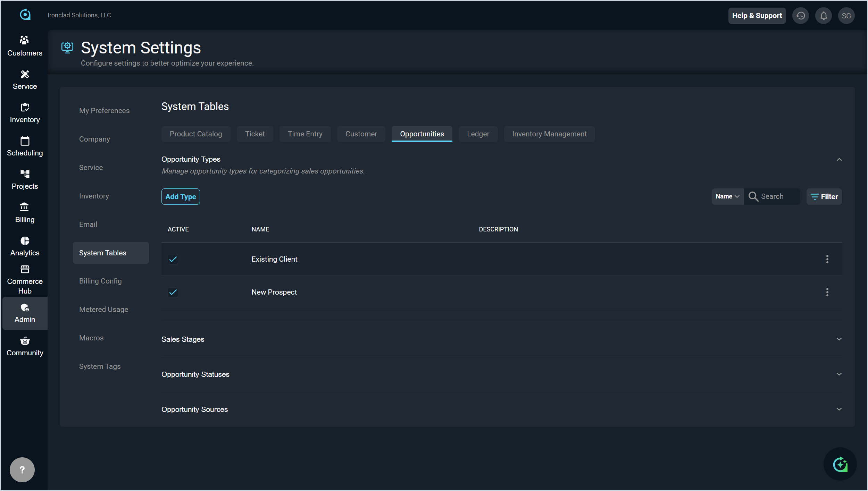This screenshot has height=491, width=868.
Task: Collapse the Opportunity Types section
Action: pyautogui.click(x=839, y=160)
